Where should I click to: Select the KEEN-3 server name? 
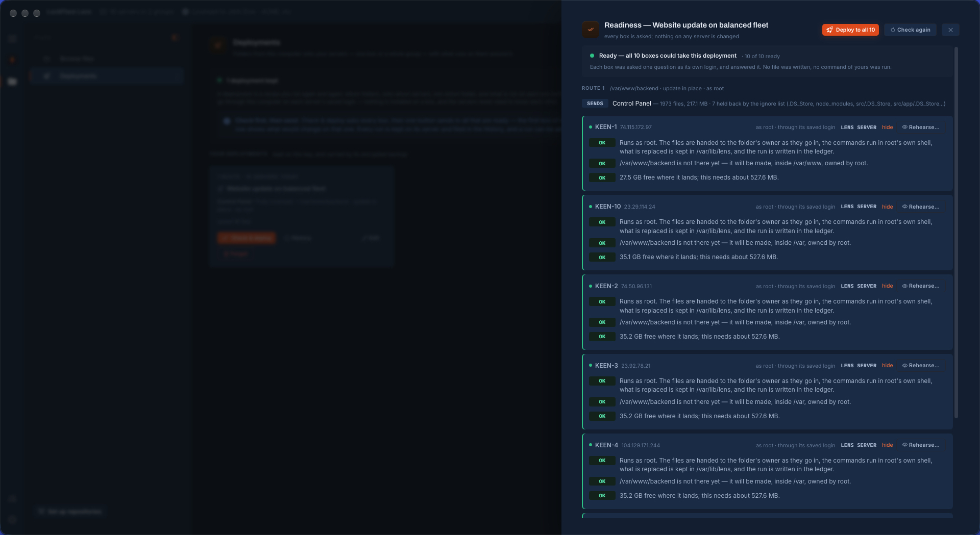tap(606, 366)
